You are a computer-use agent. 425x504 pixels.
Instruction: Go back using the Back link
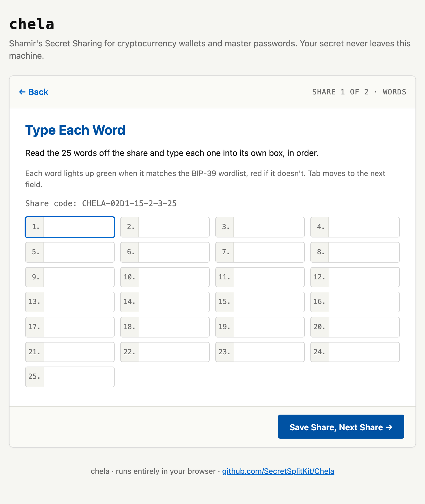(x=34, y=92)
